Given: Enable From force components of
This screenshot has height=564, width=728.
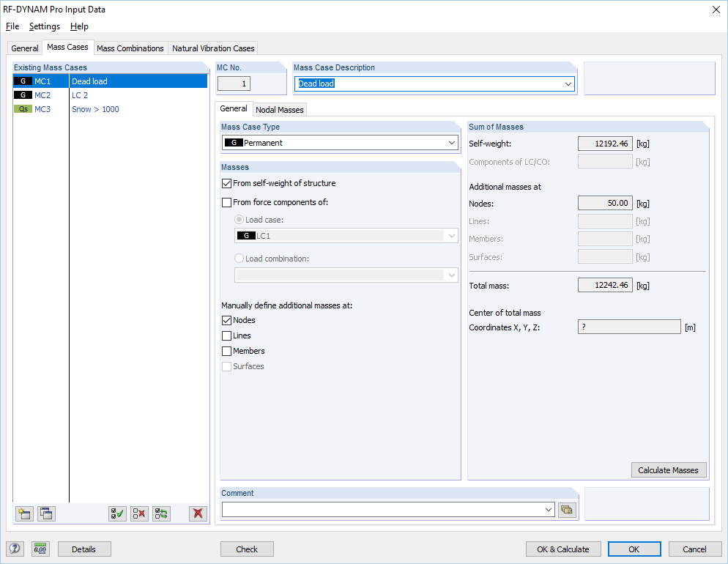Looking at the screenshot, I should (x=226, y=202).
